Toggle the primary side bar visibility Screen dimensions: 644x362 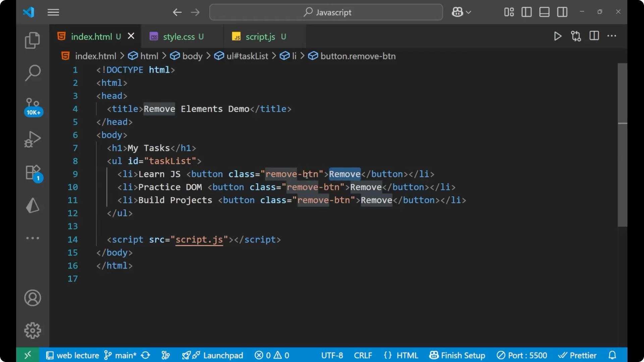526,12
